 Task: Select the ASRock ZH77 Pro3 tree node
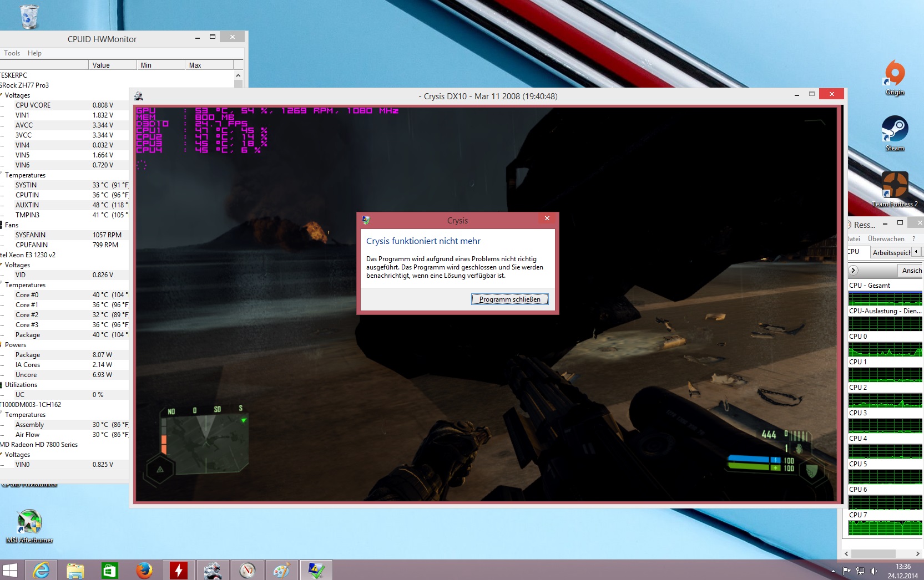(24, 85)
